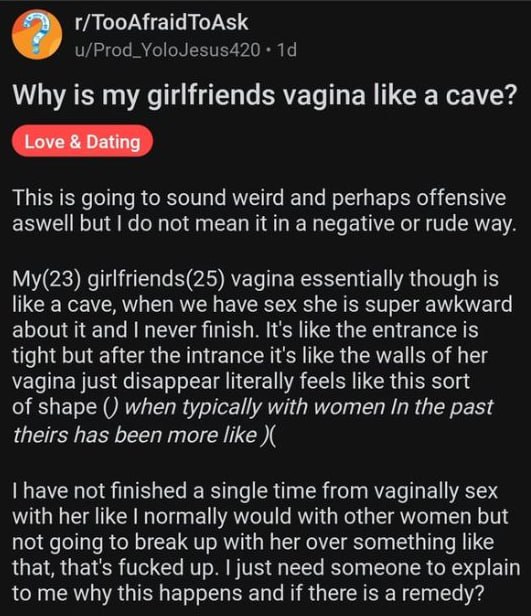Click the word 'explain' in the last paragraph
Image resolution: width=531 pixels, height=616 pixels.
pos(491,568)
